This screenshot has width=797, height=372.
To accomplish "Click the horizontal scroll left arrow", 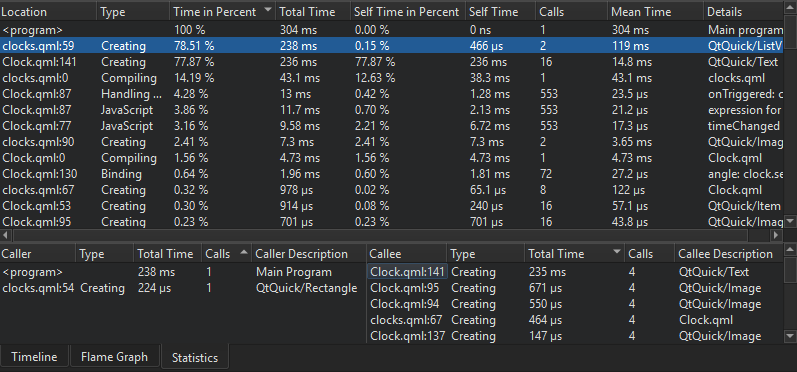I will click(6, 235).
